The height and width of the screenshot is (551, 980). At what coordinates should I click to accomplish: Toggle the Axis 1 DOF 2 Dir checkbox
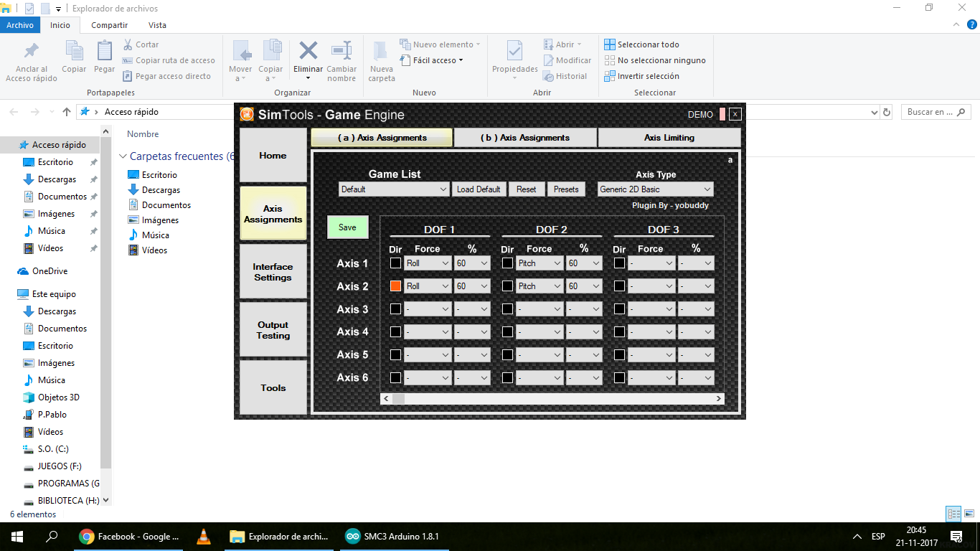(x=507, y=263)
